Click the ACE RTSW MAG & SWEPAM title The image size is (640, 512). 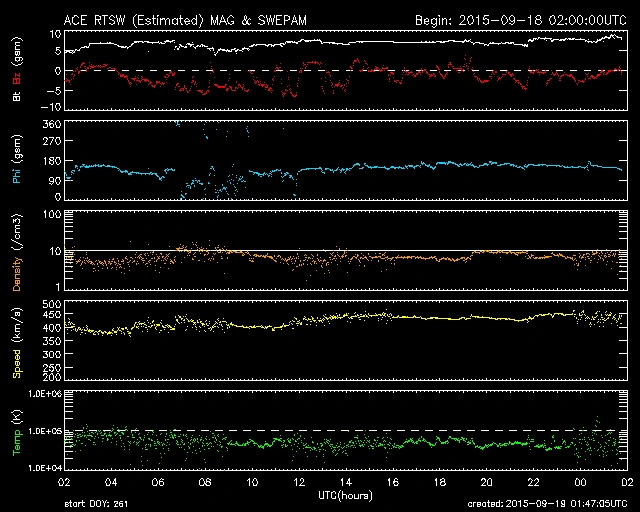point(189,19)
